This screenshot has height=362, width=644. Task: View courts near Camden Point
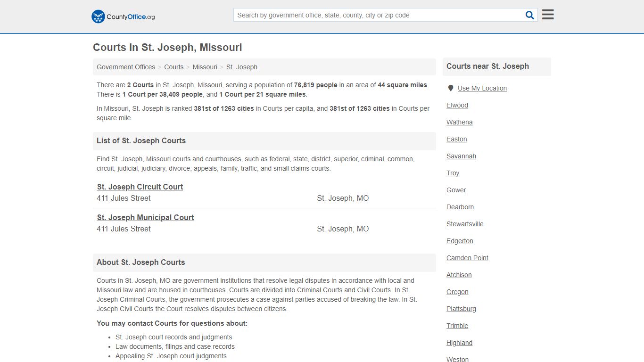coord(468,258)
